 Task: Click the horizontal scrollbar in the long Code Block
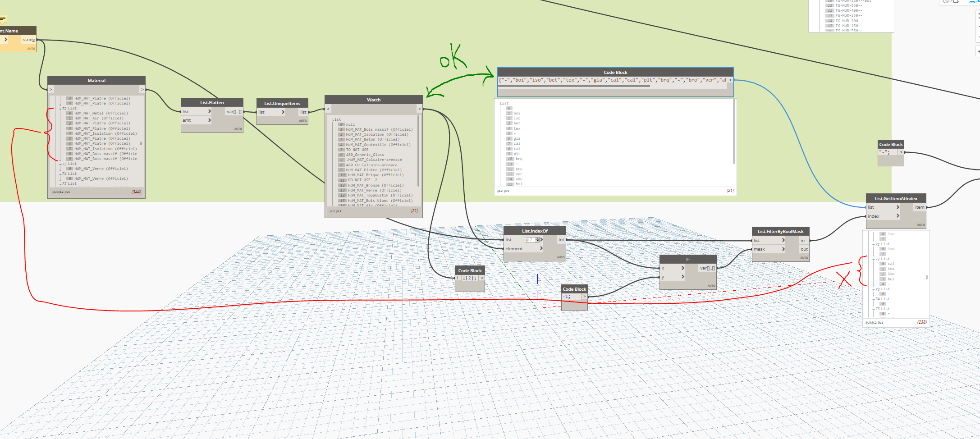574,86
